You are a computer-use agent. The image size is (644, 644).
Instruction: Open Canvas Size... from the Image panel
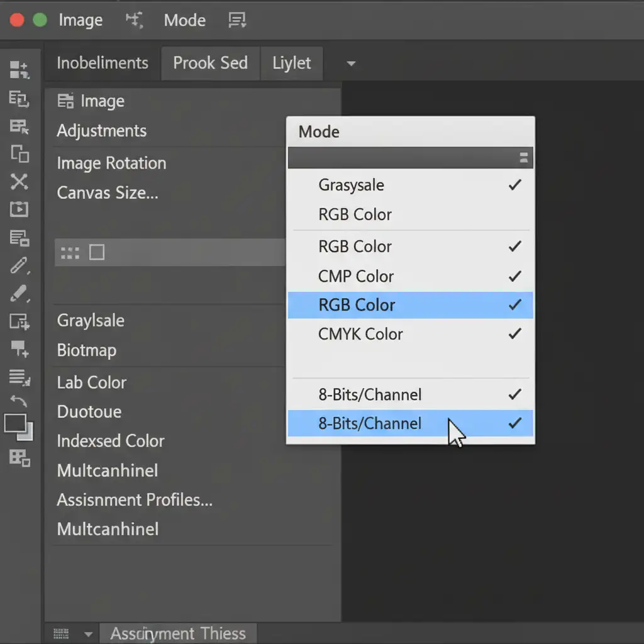108,192
